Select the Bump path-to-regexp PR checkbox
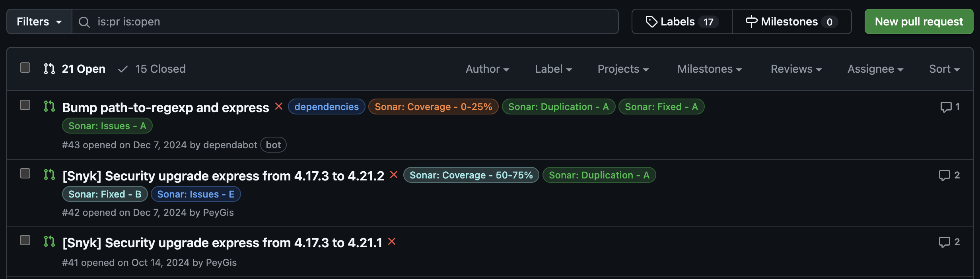This screenshot has width=980, height=279. (x=25, y=105)
